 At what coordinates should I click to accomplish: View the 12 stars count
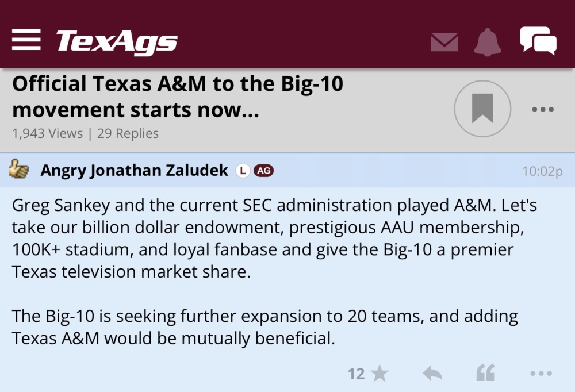pos(356,374)
